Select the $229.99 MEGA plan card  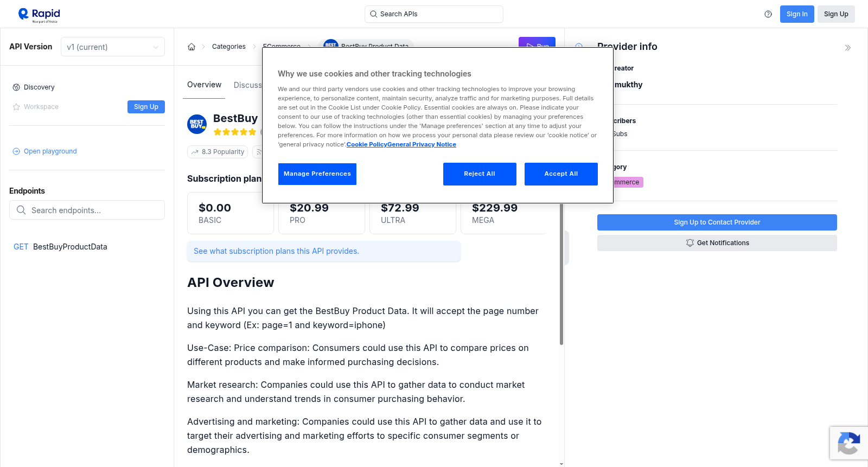pyautogui.click(x=504, y=213)
